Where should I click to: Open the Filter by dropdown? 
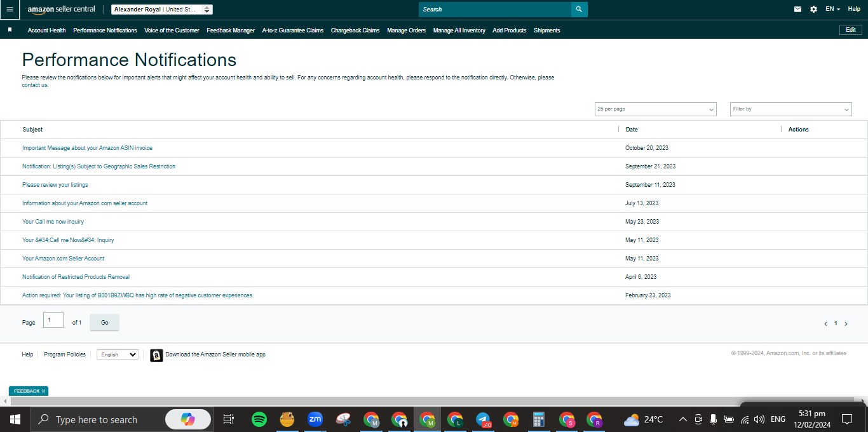tap(791, 109)
